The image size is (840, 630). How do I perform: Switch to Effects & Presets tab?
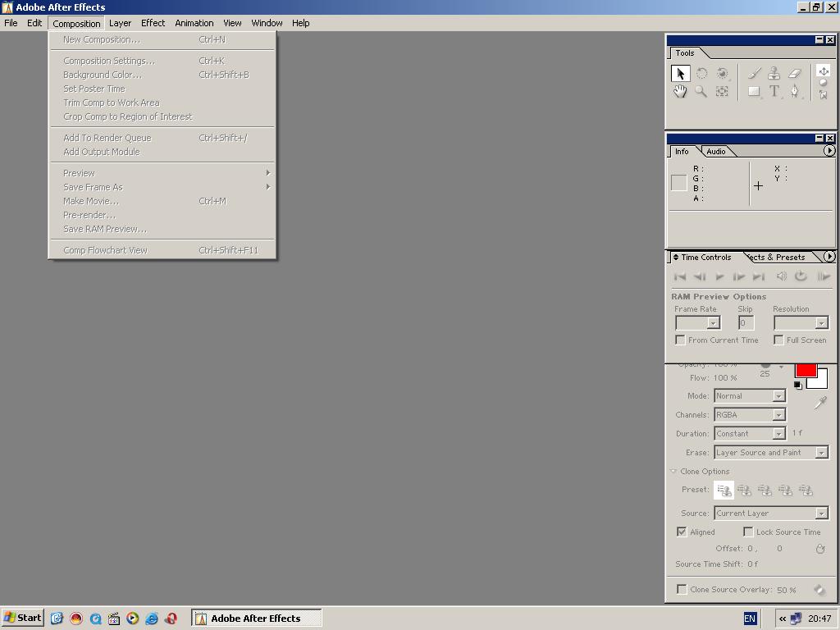point(778,257)
